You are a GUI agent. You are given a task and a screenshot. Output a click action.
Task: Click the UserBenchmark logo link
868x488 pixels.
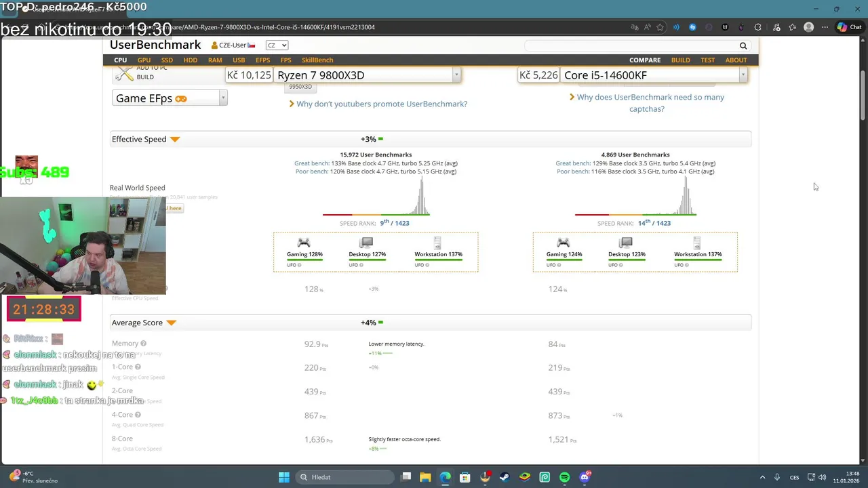tap(155, 45)
